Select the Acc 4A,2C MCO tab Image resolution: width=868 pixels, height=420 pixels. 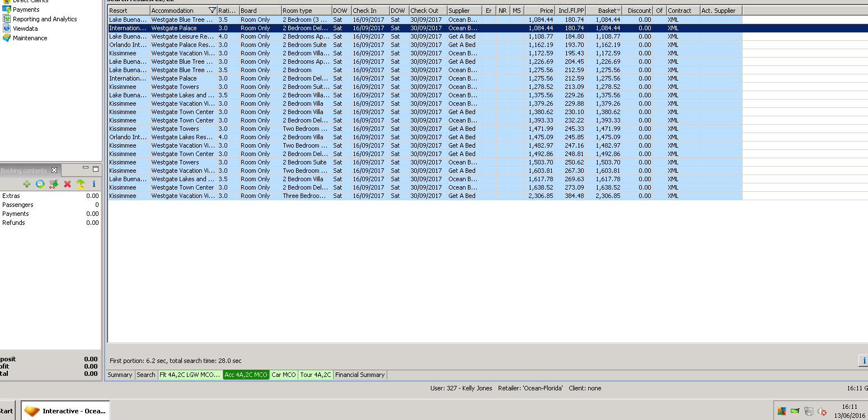(x=246, y=375)
